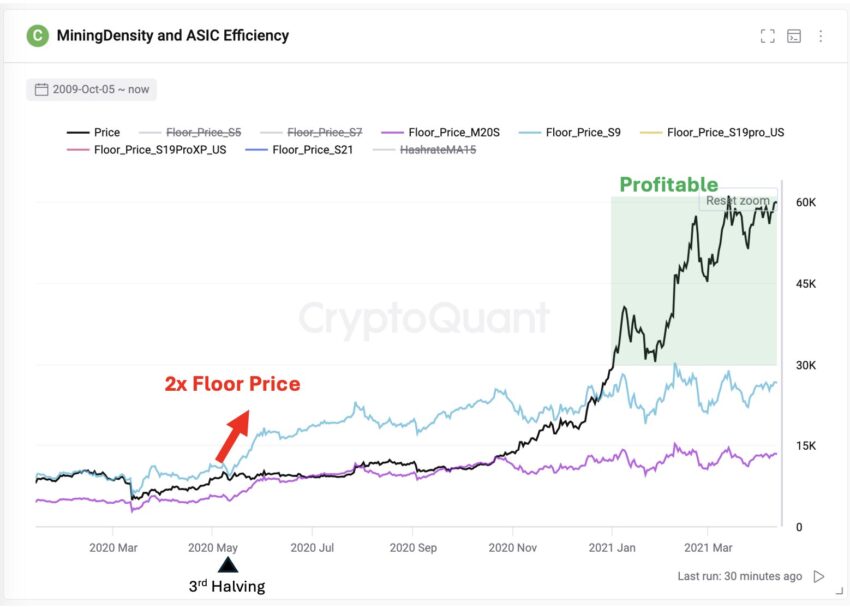Toggle the Floor_Price_S19ProXP_US legend entry
The image size is (850, 608).
click(146, 150)
